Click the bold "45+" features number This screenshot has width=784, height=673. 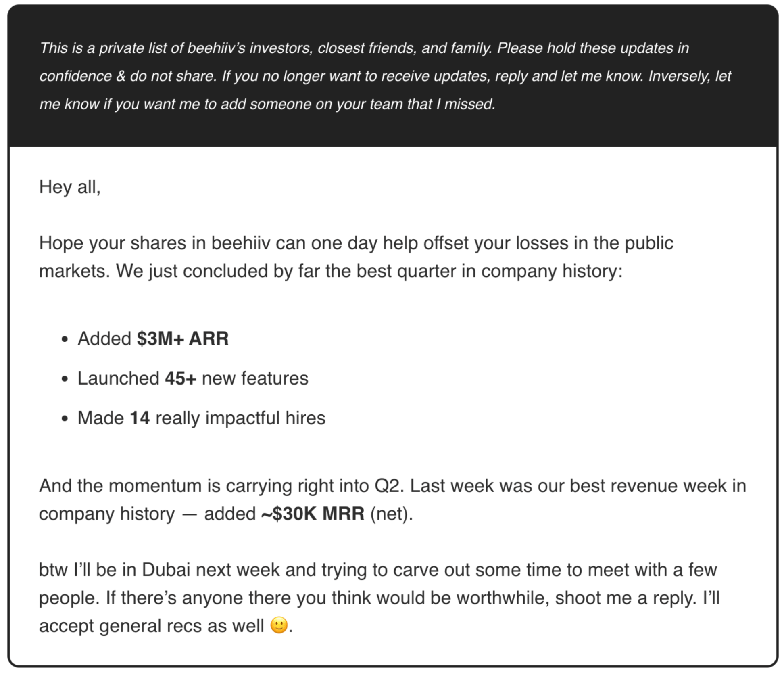pos(181,378)
